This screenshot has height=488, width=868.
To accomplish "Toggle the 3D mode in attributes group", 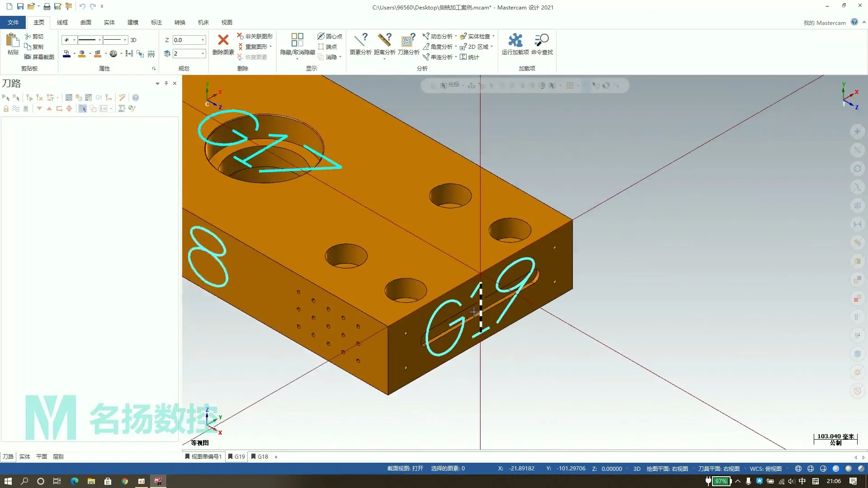I will coord(133,40).
